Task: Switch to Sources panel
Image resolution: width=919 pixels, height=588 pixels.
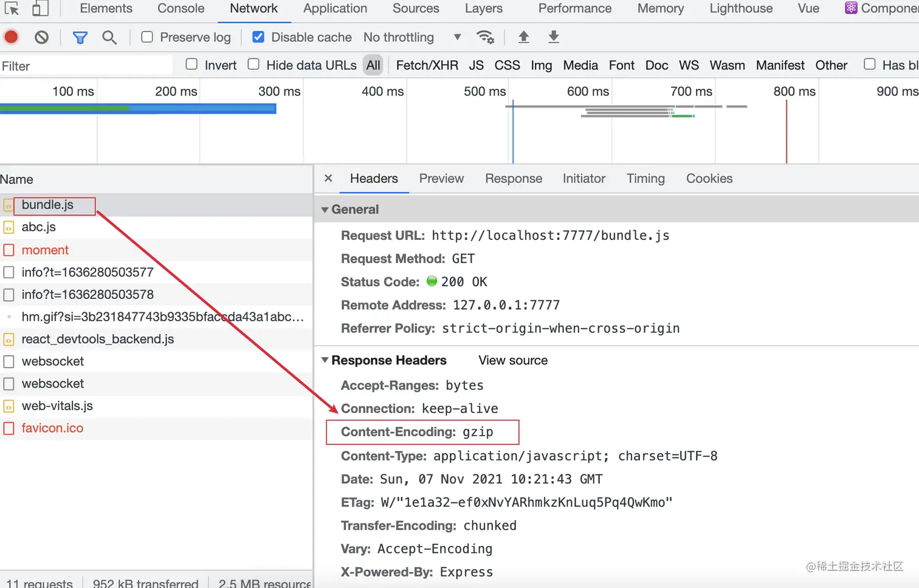Action: [x=416, y=9]
